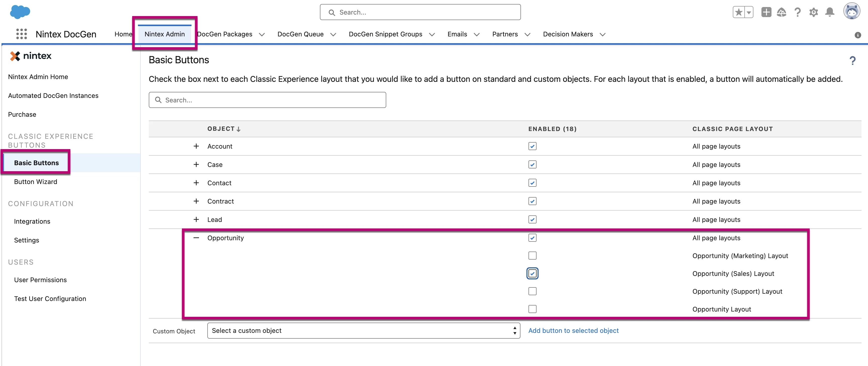Image resolution: width=868 pixels, height=366 pixels.
Task: Click the user avatar profile icon
Action: 851,12
